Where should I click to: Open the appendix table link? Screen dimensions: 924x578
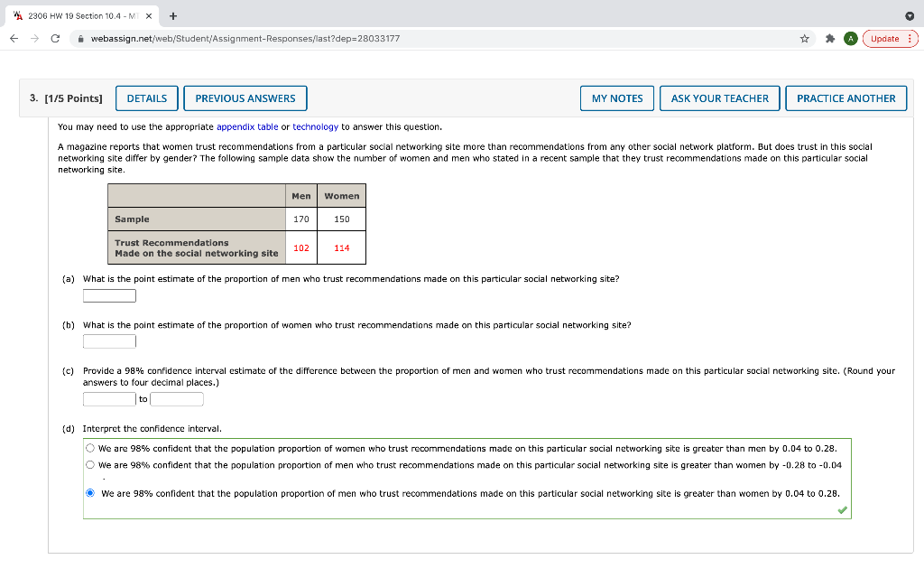[247, 126]
